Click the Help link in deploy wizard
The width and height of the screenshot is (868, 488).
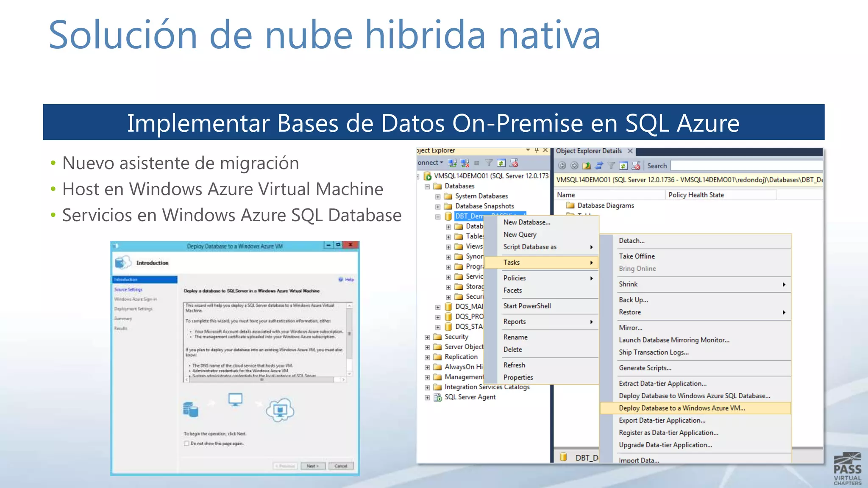tap(349, 280)
